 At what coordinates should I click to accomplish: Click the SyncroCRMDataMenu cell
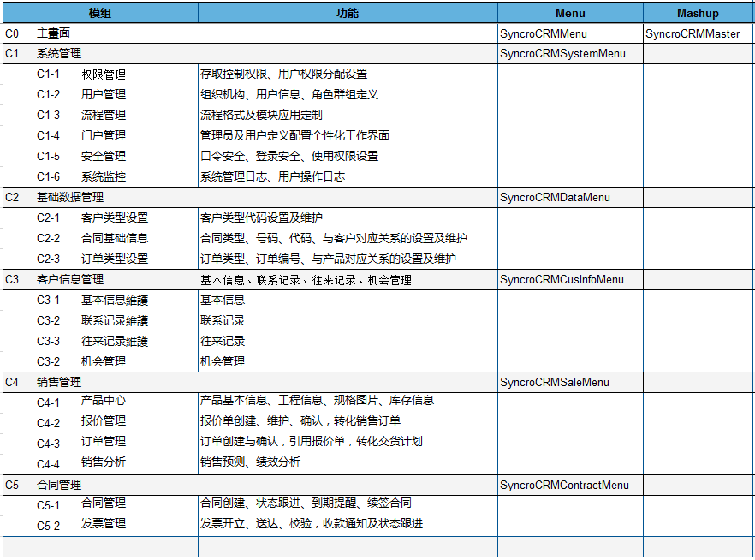[x=570, y=198]
